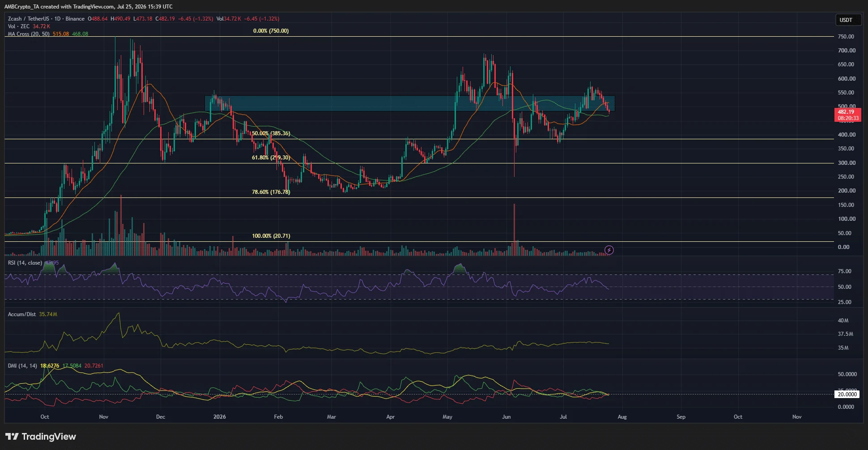868x450 pixels.
Task: Click the Sep label on time axis
Action: click(681, 417)
